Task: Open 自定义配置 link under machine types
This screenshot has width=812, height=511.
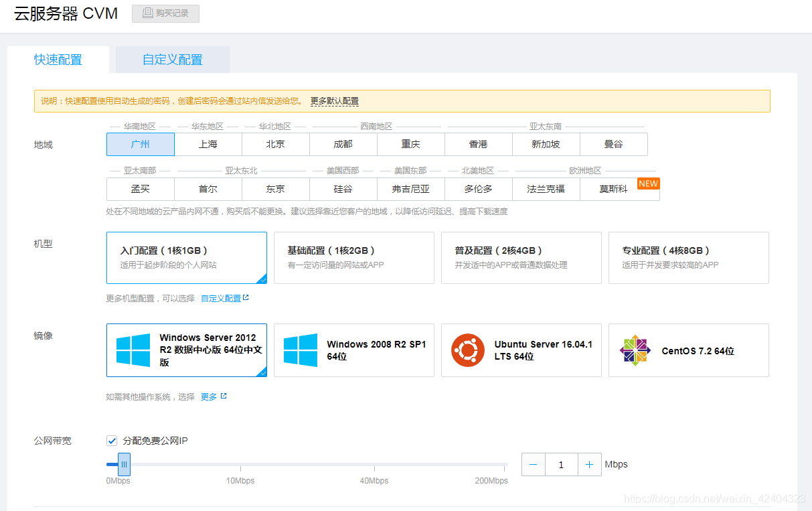Action: pyautogui.click(x=221, y=298)
